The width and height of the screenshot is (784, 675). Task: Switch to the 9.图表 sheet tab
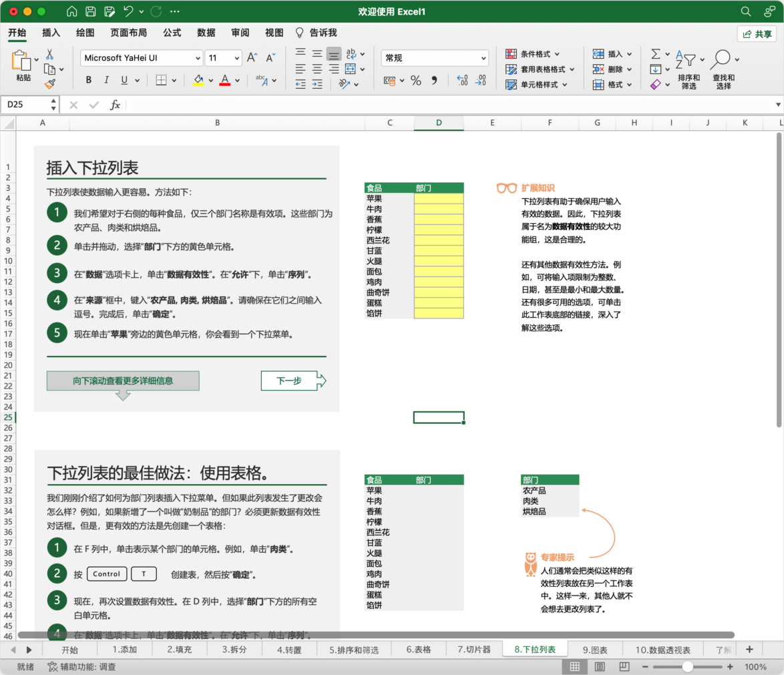[594, 650]
